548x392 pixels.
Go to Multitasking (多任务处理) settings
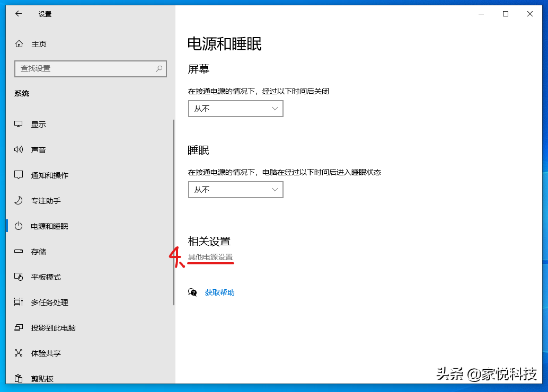click(x=49, y=302)
